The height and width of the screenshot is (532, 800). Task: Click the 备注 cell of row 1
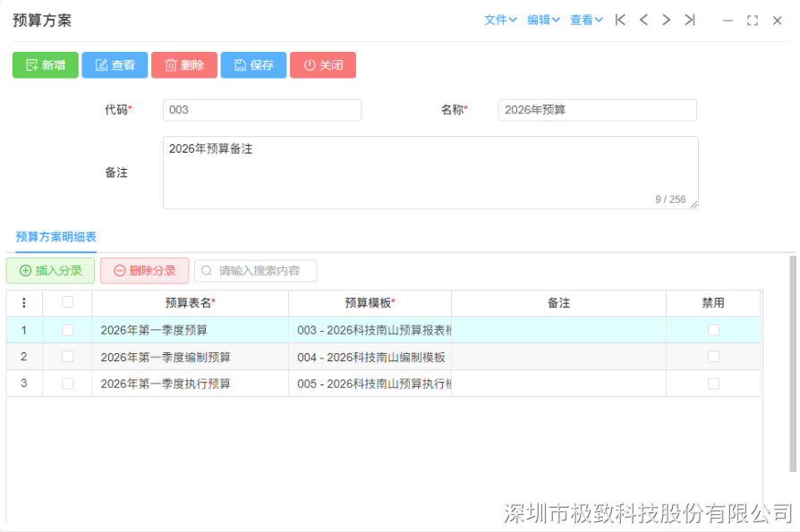pos(558,330)
